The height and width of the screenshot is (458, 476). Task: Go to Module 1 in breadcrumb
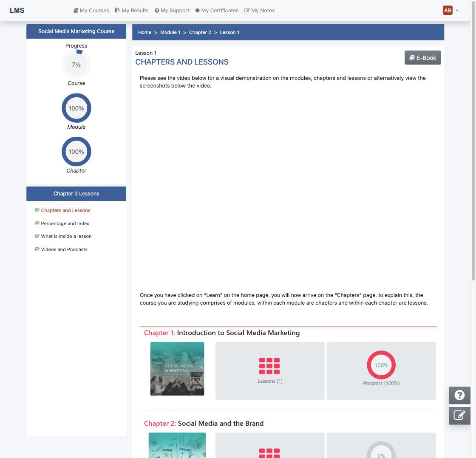170,32
